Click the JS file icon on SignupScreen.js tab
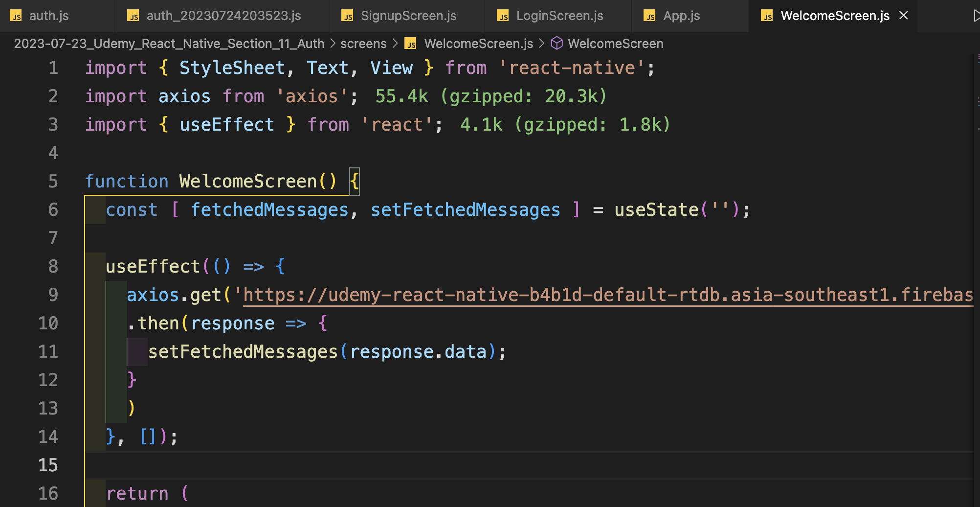Image resolution: width=980 pixels, height=507 pixels. click(x=348, y=16)
